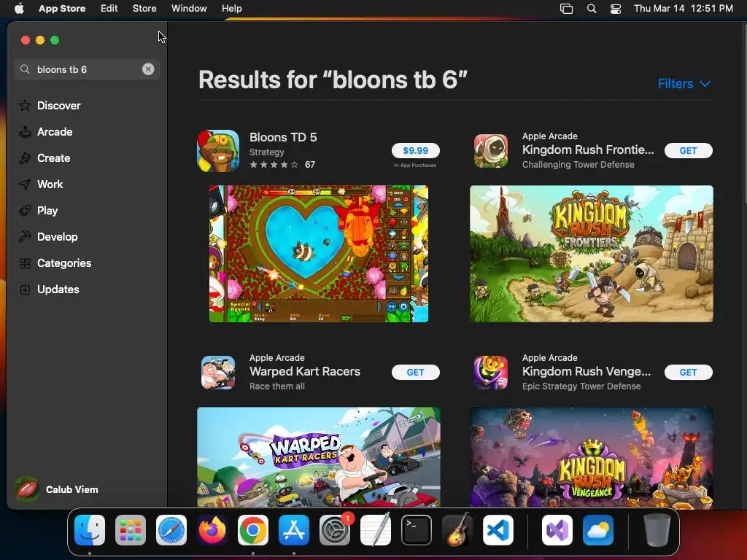Image resolution: width=747 pixels, height=560 pixels.
Task: Clear the search field with the X button
Action: 148,69
